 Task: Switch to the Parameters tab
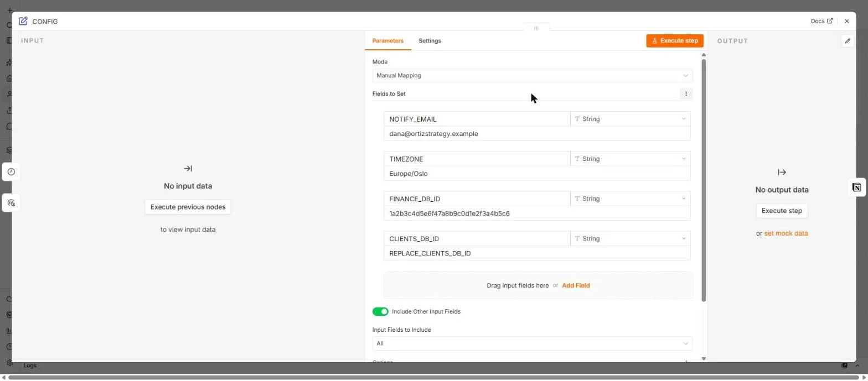click(387, 41)
